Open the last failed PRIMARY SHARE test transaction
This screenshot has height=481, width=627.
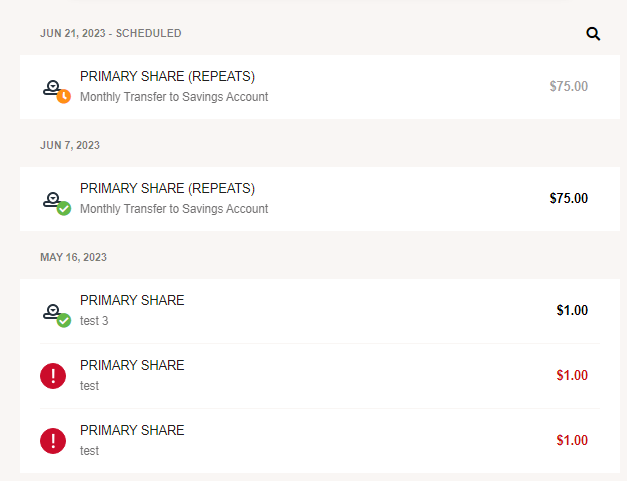pyautogui.click(x=320, y=441)
